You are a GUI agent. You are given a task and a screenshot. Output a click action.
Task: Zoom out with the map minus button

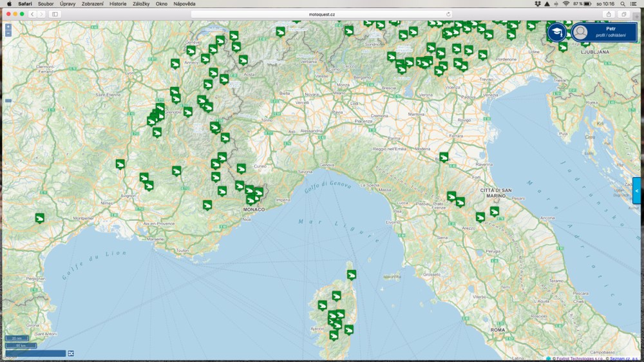click(x=8, y=33)
